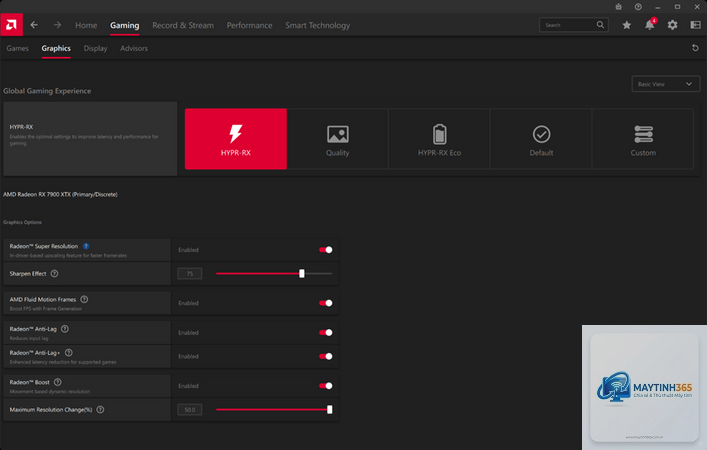Click help icon next to Radeon Boost
The image size is (707, 450).
pos(58,382)
